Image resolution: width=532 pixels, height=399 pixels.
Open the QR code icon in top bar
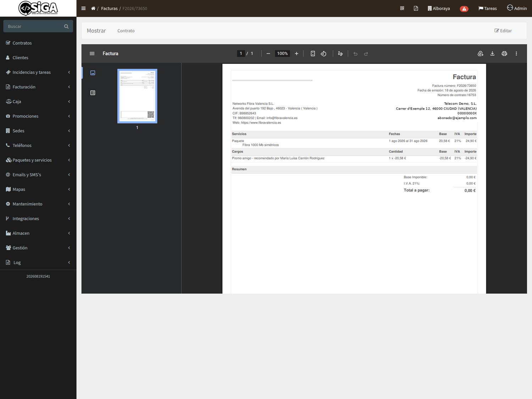click(402, 8)
